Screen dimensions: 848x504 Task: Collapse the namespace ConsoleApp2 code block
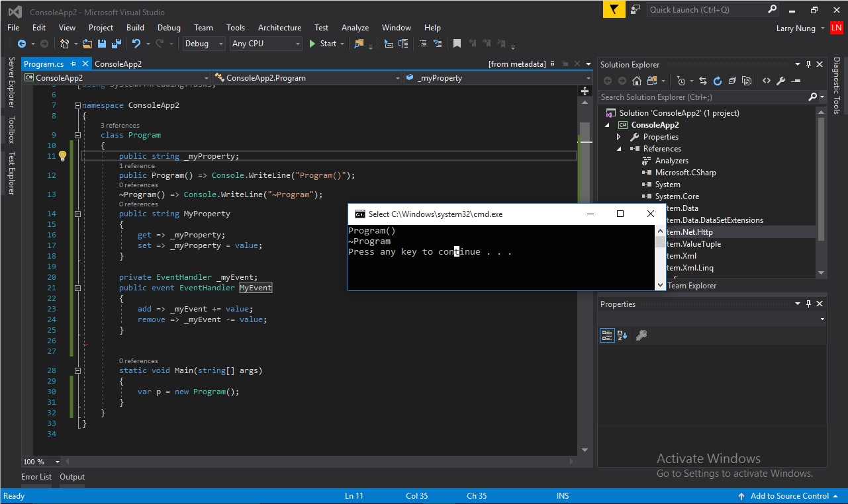[77, 105]
